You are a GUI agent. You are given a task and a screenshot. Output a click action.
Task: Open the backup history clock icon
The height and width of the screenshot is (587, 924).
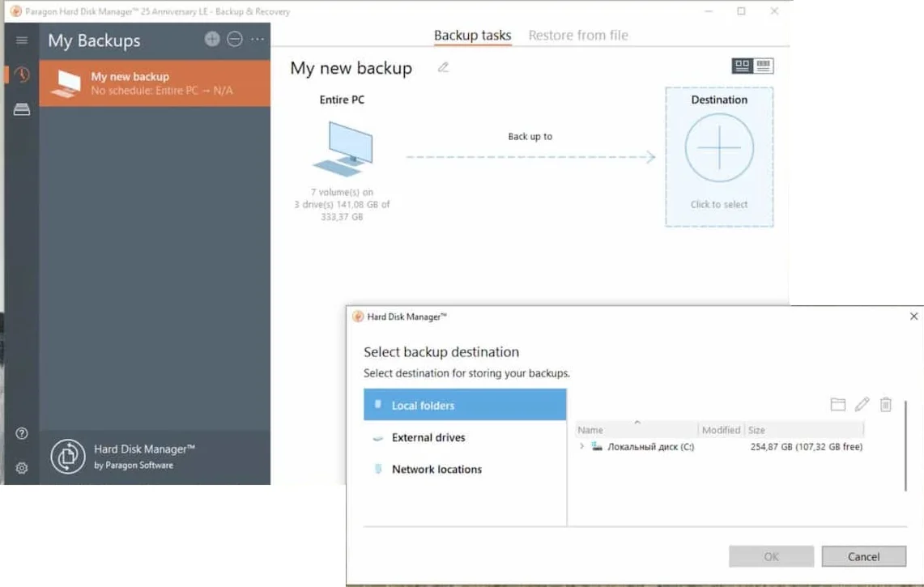coord(22,74)
